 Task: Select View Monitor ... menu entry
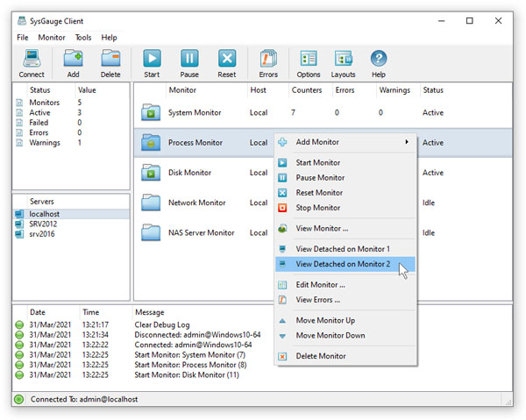(345, 229)
